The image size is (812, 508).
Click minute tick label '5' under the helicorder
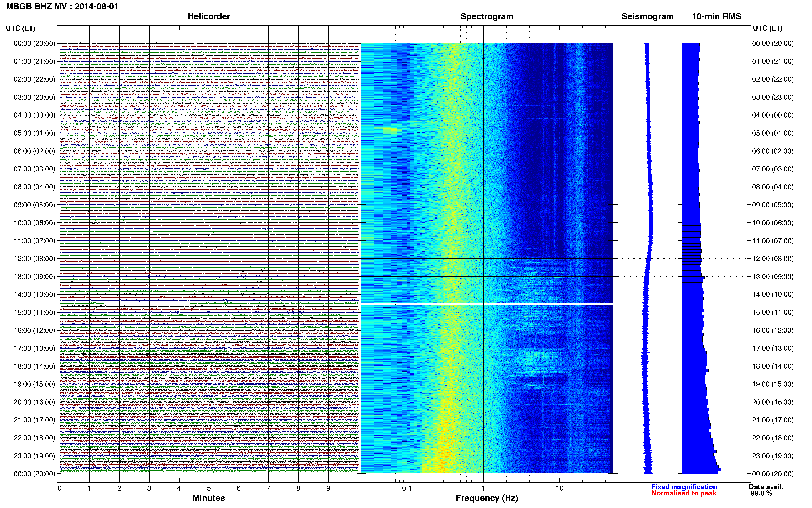click(x=209, y=488)
